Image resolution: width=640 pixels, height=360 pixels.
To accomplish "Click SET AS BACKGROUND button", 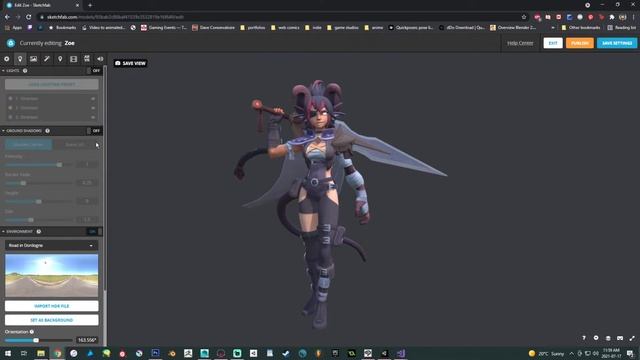I will (51, 320).
